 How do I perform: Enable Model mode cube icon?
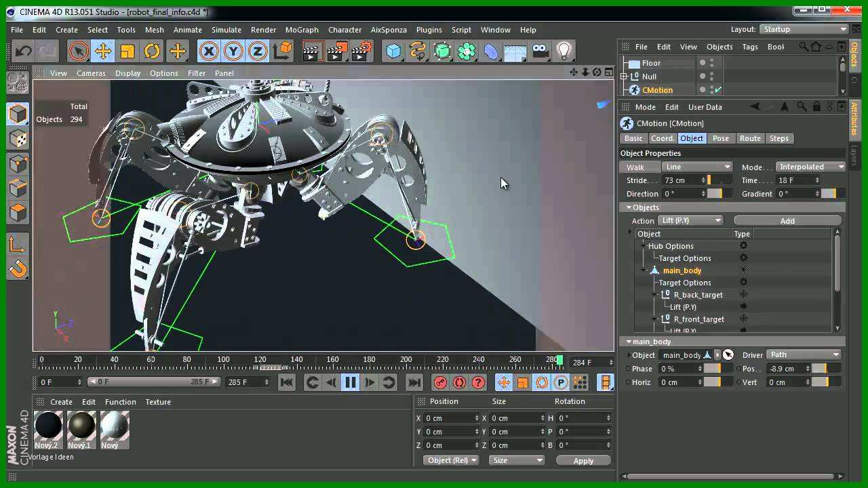tap(18, 114)
